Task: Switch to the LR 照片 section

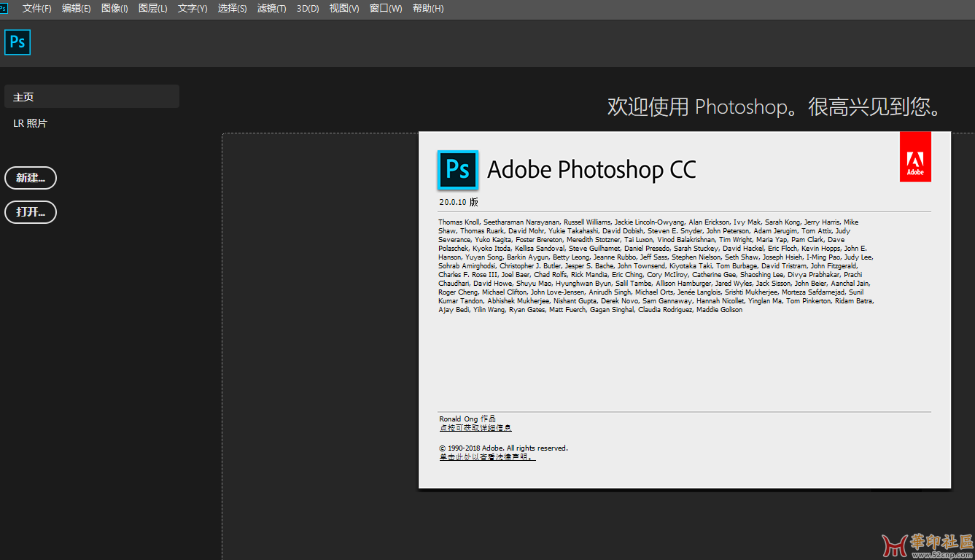Action: point(31,123)
